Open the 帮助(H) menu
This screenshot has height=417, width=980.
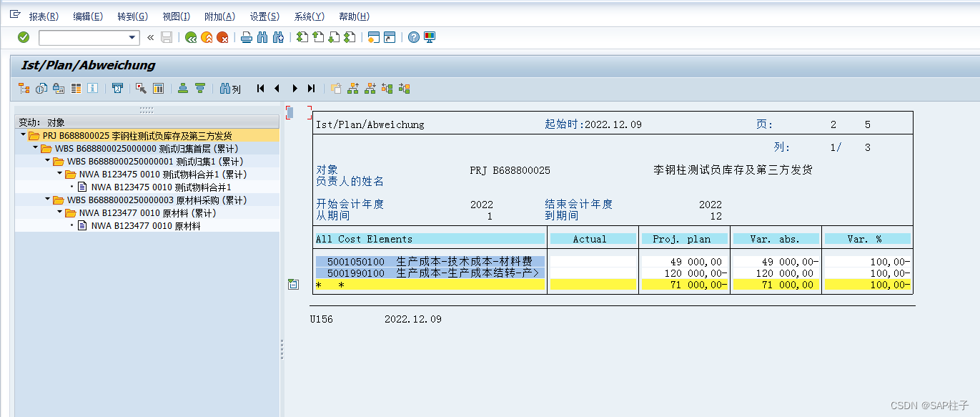354,16
